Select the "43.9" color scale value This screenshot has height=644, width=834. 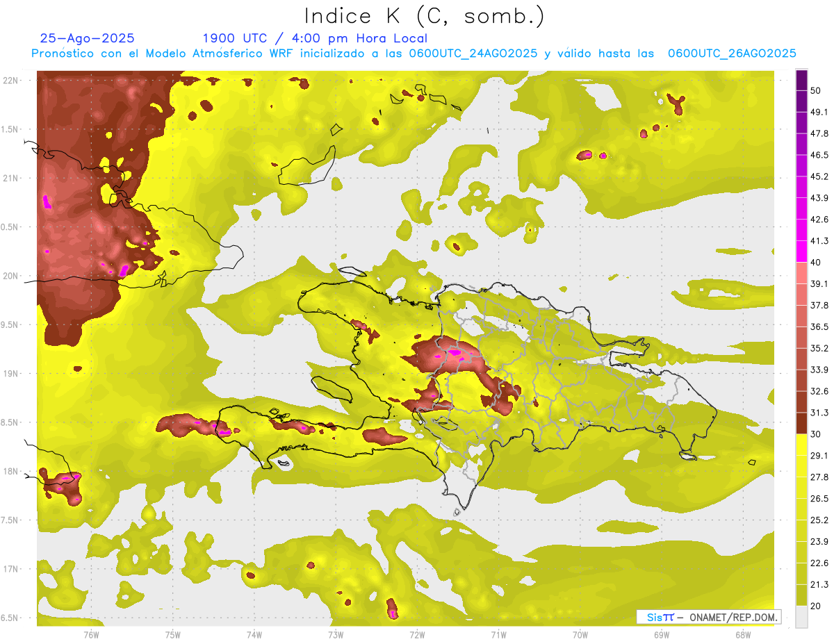click(x=819, y=198)
